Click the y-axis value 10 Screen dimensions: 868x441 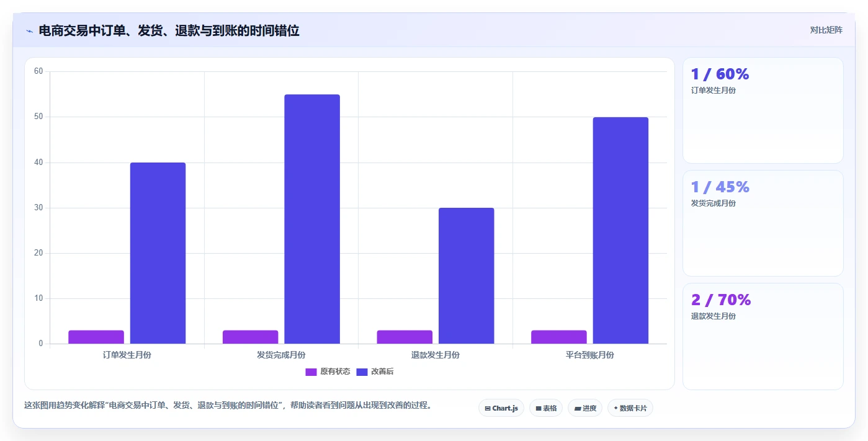click(38, 298)
